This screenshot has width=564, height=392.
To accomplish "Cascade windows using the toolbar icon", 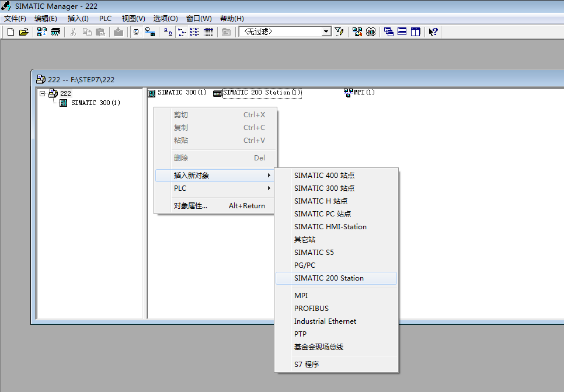I will [x=389, y=32].
